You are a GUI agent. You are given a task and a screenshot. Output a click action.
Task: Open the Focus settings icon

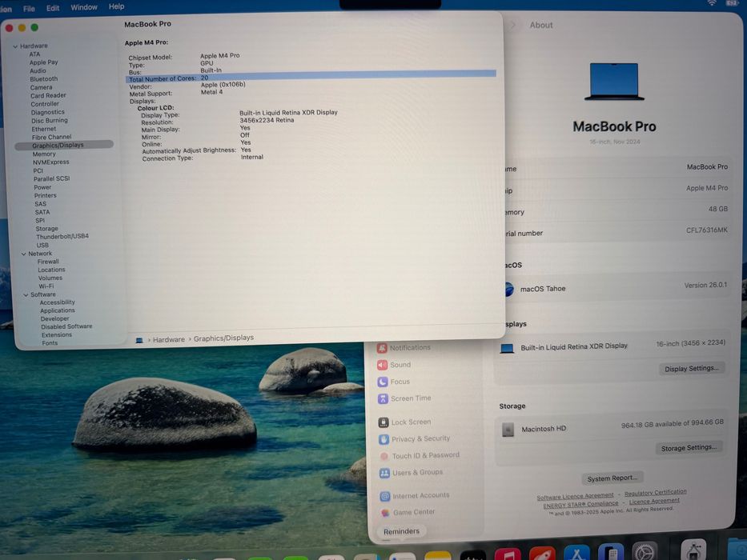click(383, 382)
